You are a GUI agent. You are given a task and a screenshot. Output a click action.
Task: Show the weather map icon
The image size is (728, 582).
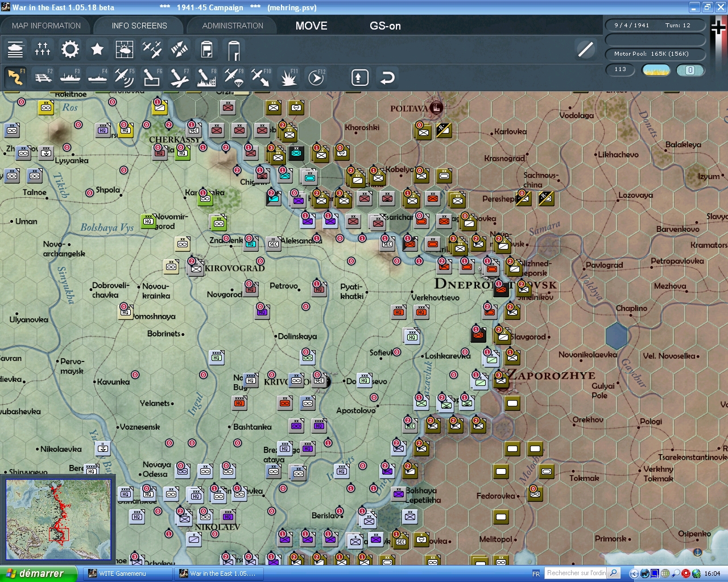pos(125,50)
